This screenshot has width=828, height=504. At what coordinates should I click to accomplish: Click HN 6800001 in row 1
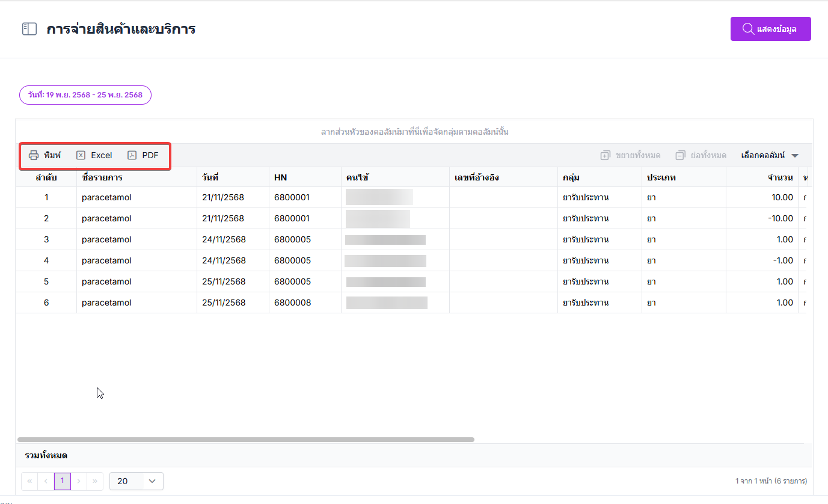tap(292, 197)
